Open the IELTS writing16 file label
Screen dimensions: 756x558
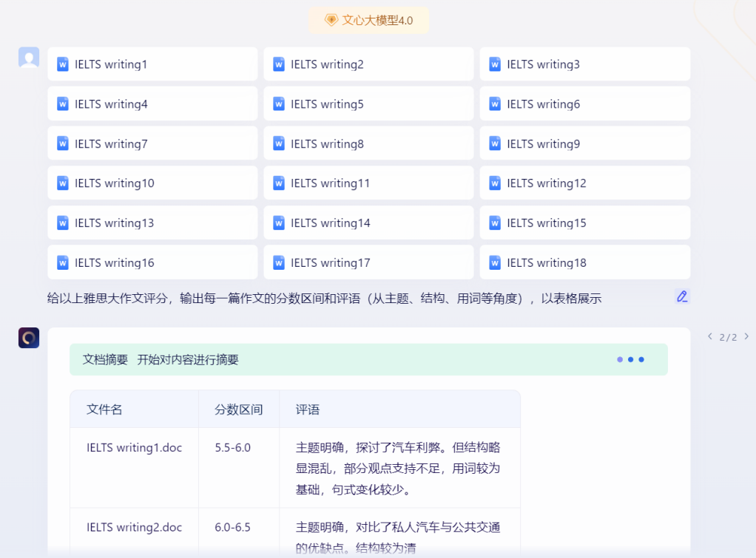(114, 263)
